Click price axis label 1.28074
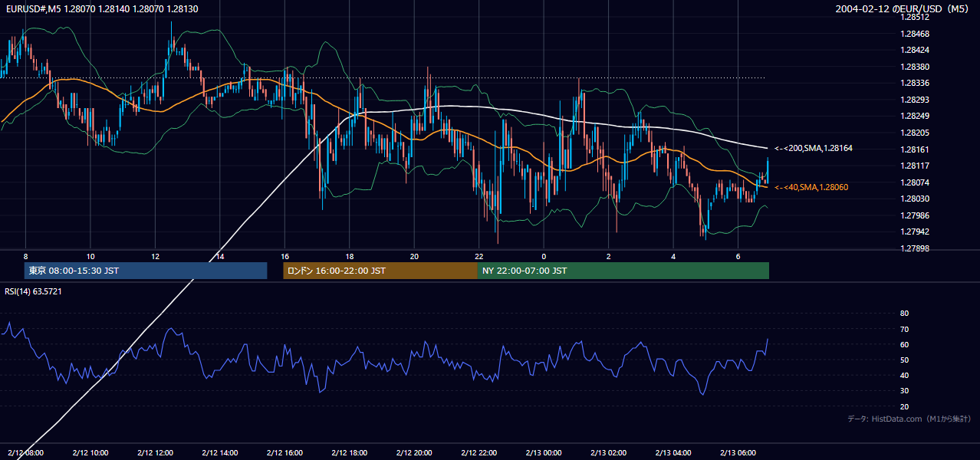 pyautogui.click(x=915, y=182)
